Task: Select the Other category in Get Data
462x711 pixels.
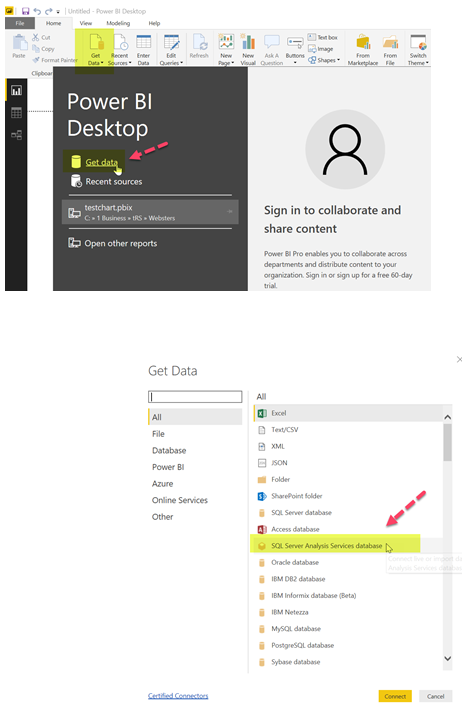Action: tap(163, 517)
